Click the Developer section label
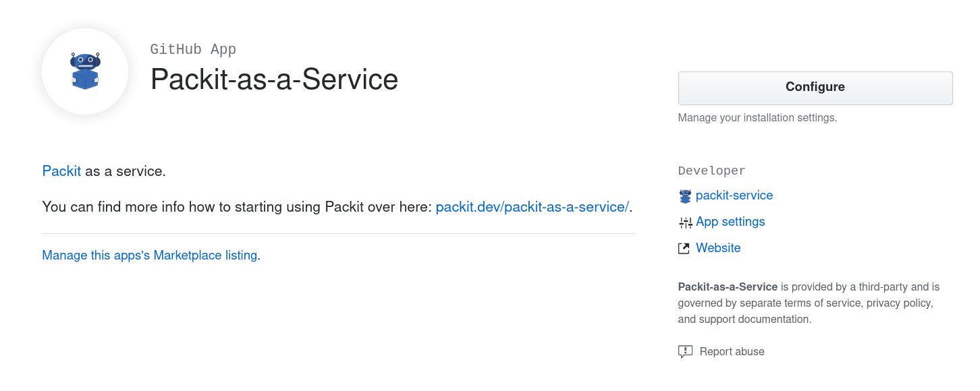This screenshot has height=391, width=980. click(x=711, y=171)
